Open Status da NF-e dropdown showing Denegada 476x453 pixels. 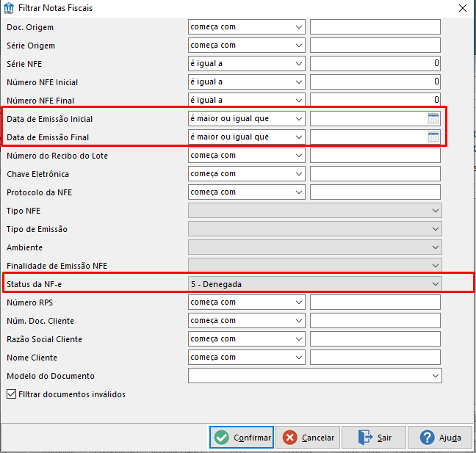315,284
